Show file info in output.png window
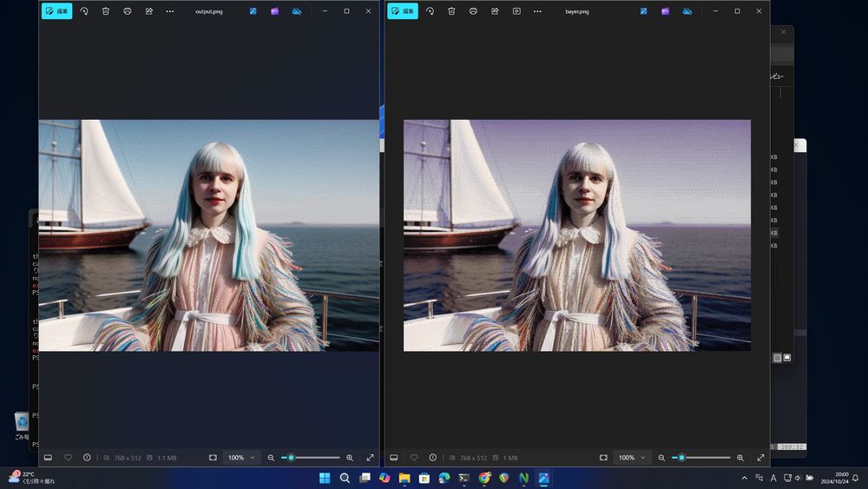This screenshot has width=868, height=489. pyautogui.click(x=87, y=458)
